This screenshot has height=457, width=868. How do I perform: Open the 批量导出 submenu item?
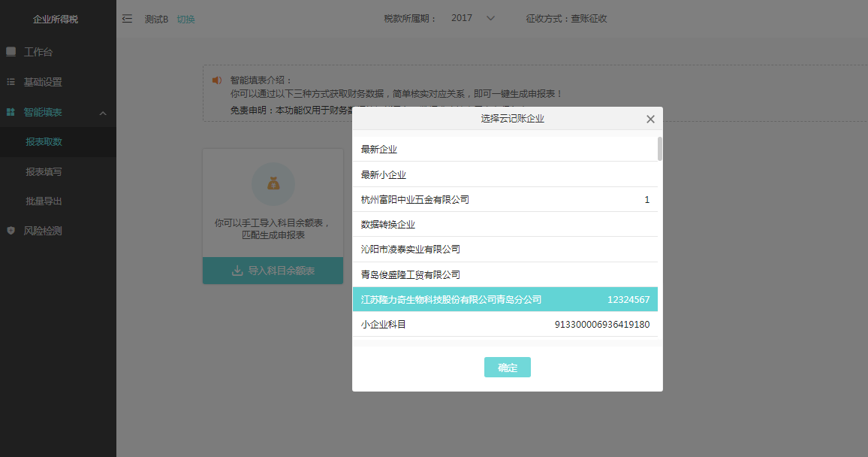pos(44,201)
